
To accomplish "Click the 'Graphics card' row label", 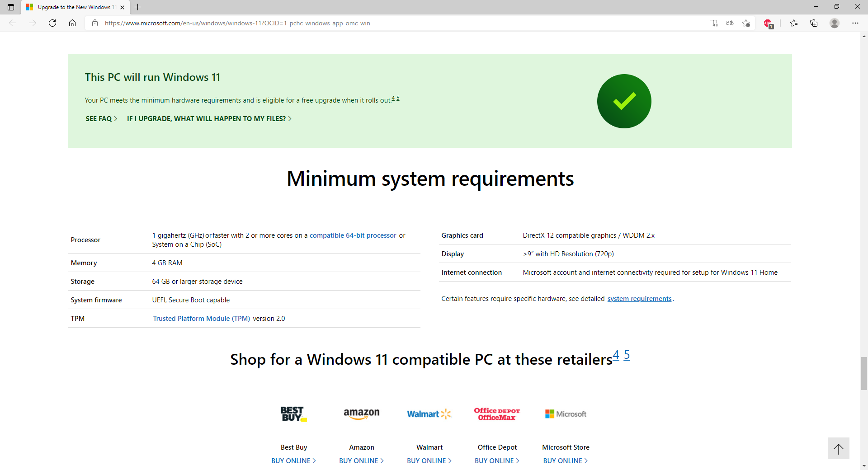I will [462, 235].
